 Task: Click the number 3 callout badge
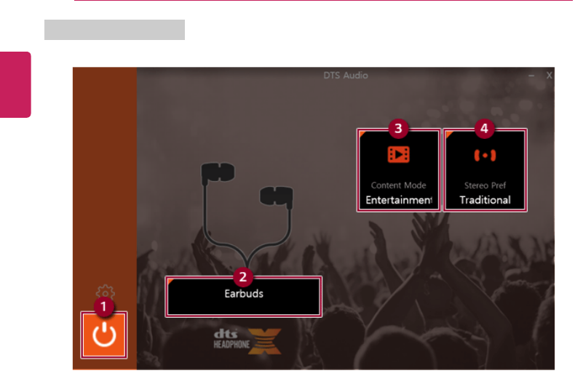pyautogui.click(x=399, y=129)
